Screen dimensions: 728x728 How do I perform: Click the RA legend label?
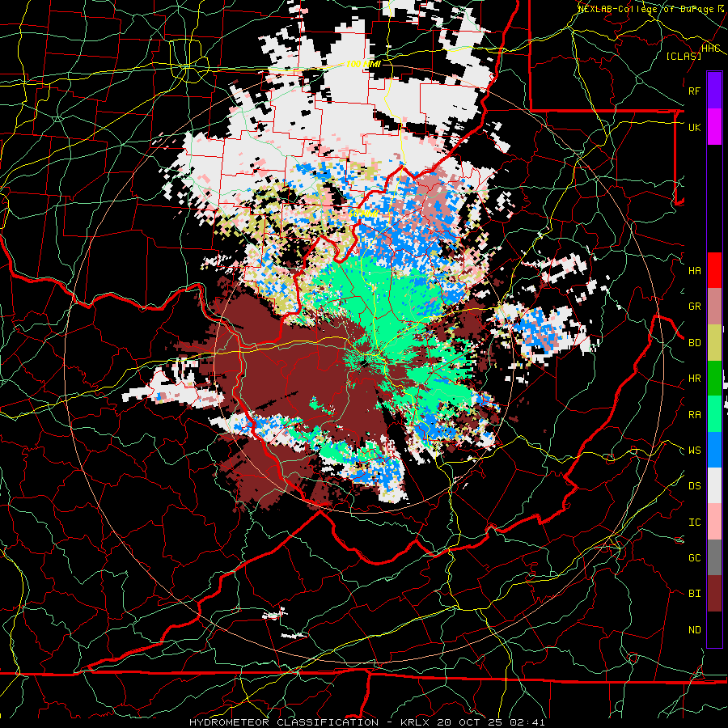point(694,414)
